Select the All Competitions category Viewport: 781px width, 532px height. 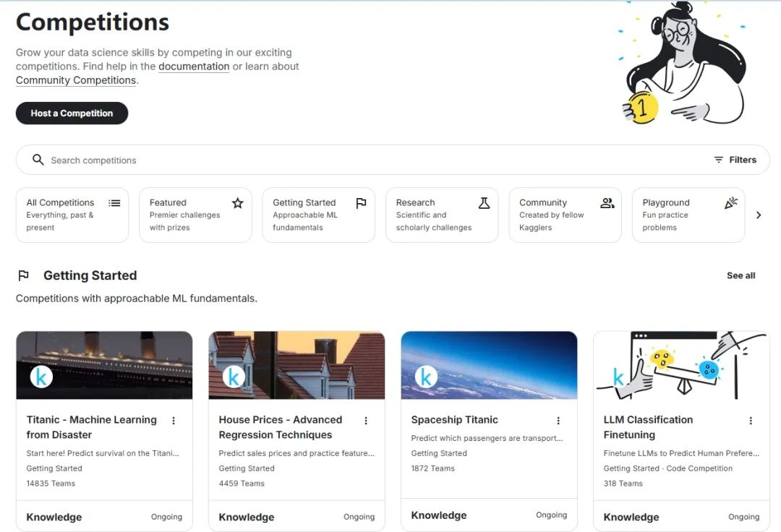point(72,215)
